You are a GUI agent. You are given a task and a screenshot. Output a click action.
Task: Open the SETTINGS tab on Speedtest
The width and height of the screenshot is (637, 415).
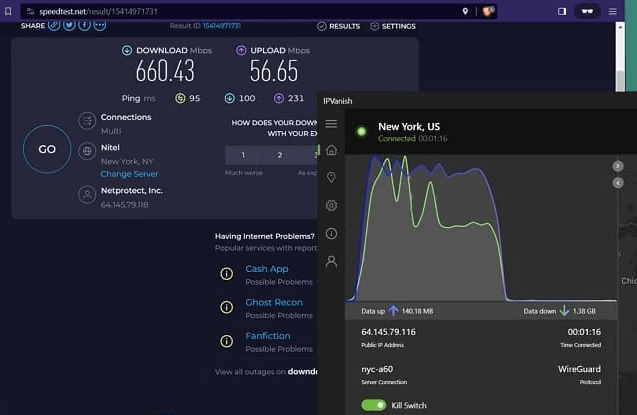[393, 26]
